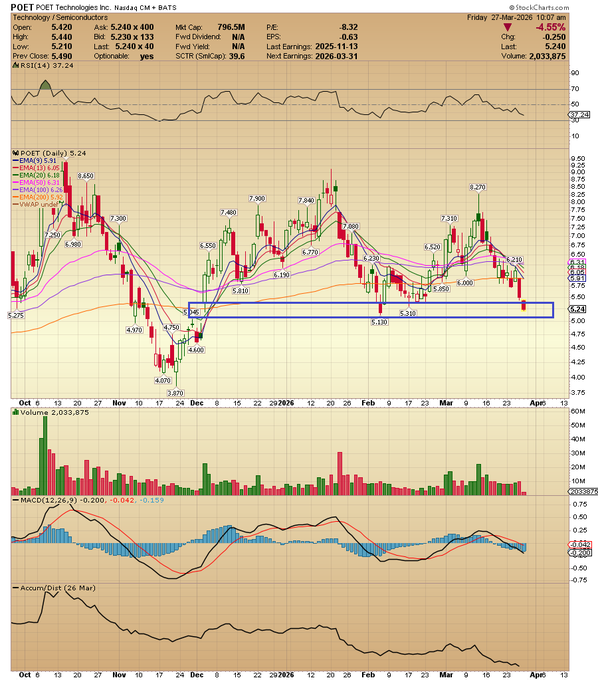The height and width of the screenshot is (680, 598).
Task: Select the Prev Close value 5.490
Action: click(62, 56)
